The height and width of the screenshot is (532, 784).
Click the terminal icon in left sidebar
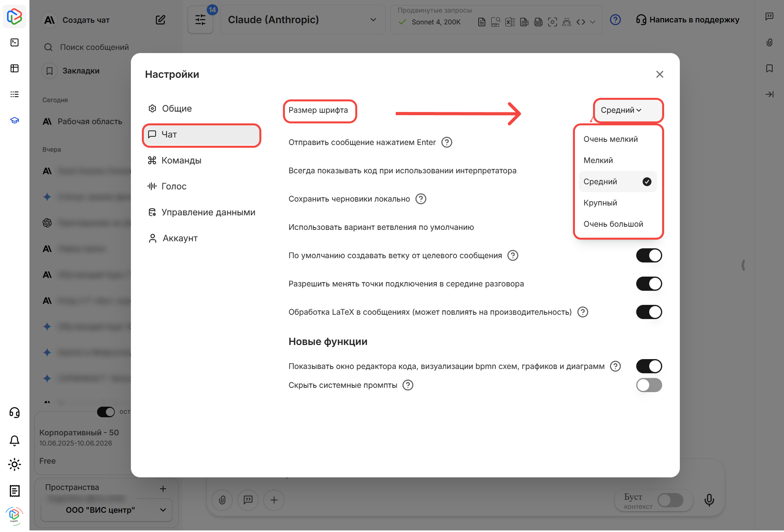coord(15,42)
